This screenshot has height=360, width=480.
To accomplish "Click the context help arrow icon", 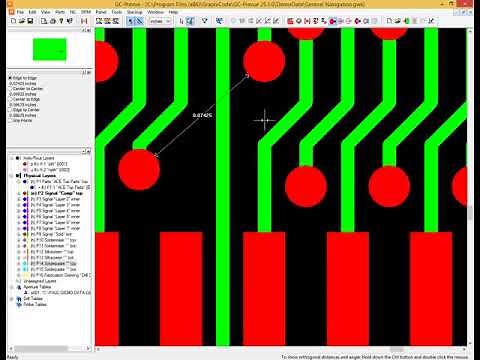I will [x=70, y=21].
